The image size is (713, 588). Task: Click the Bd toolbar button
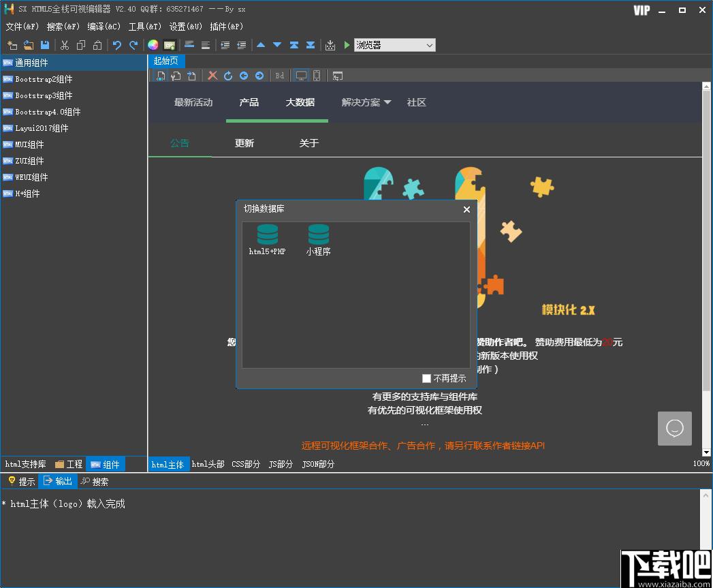click(x=280, y=76)
